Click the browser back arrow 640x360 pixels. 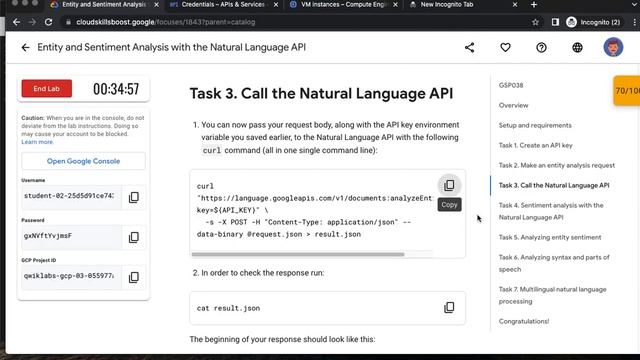[16, 22]
